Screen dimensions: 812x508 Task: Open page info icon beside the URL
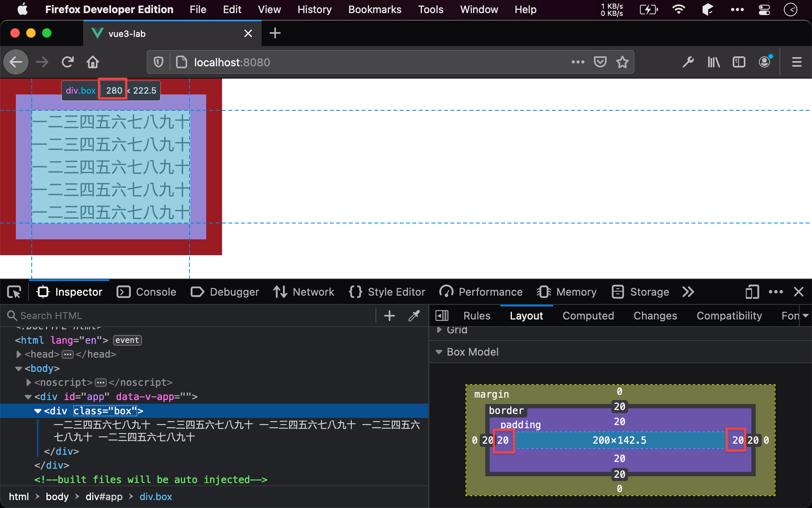coord(182,62)
